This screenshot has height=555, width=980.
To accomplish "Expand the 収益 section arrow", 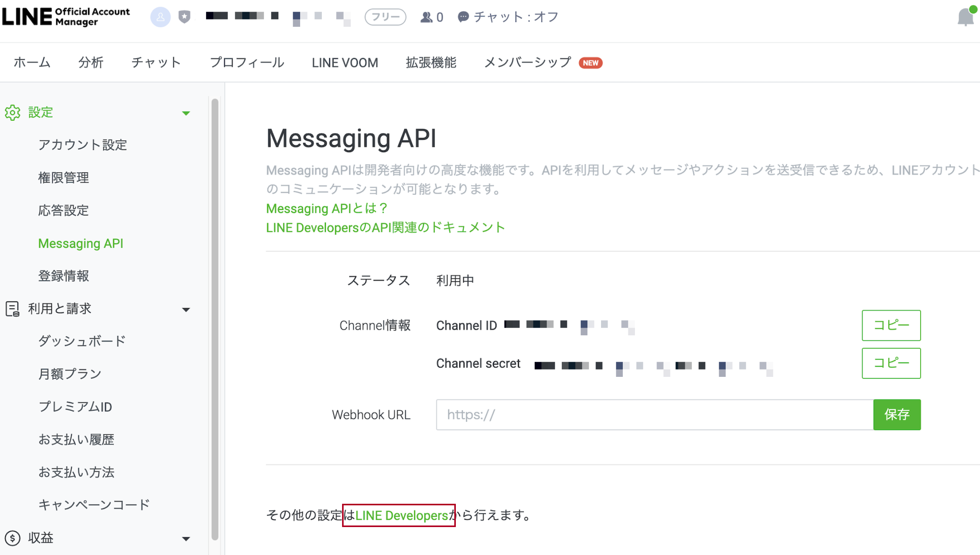I will pos(186,539).
